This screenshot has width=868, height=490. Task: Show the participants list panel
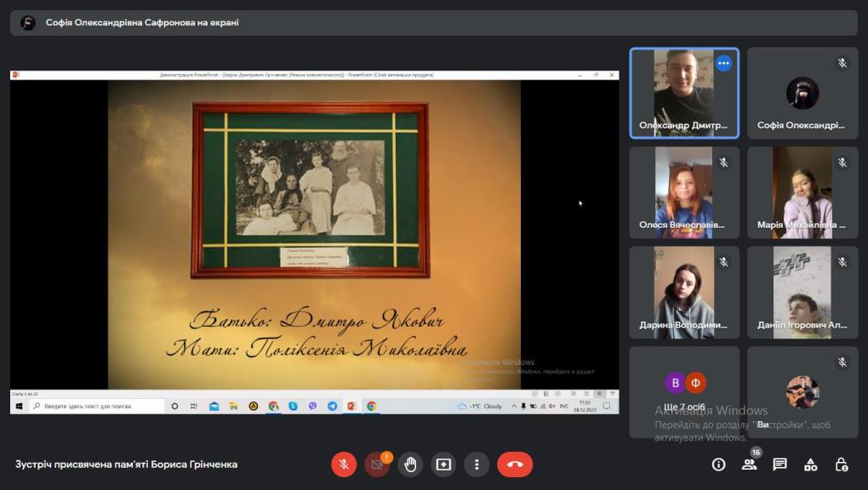[749, 464]
